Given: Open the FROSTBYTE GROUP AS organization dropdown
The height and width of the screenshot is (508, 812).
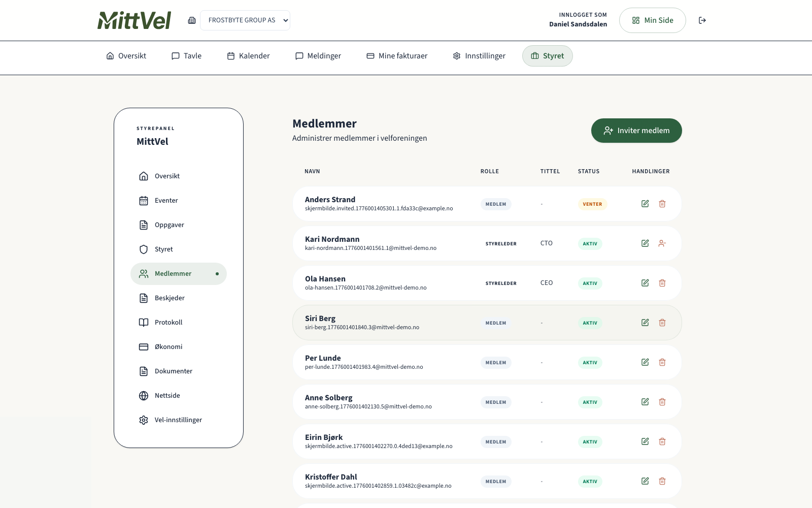Looking at the screenshot, I should click(x=245, y=20).
